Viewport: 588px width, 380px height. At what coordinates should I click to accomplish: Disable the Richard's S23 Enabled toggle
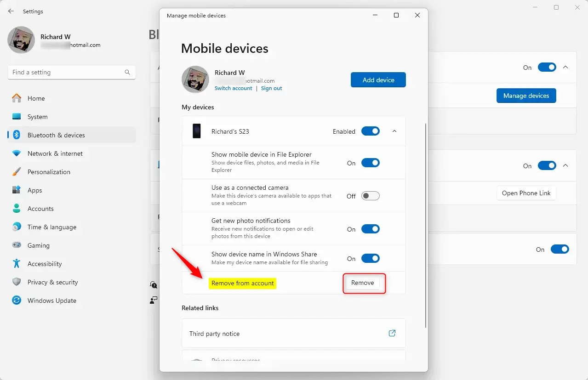click(x=371, y=131)
